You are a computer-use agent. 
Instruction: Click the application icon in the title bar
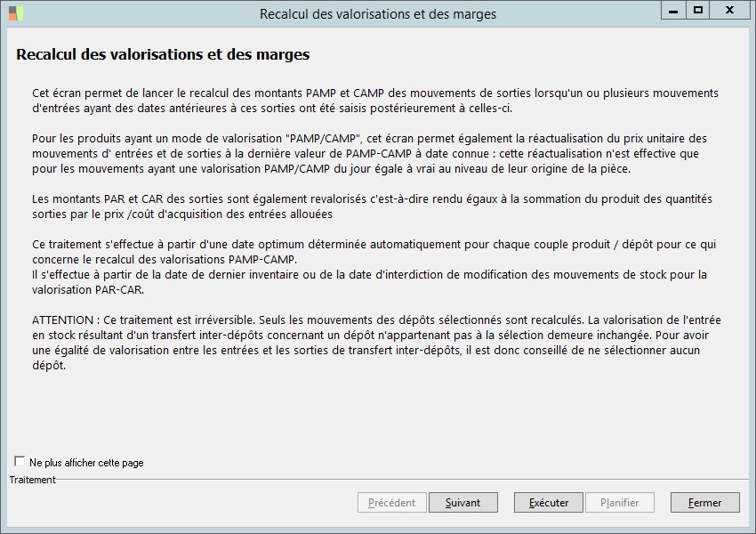click(16, 13)
